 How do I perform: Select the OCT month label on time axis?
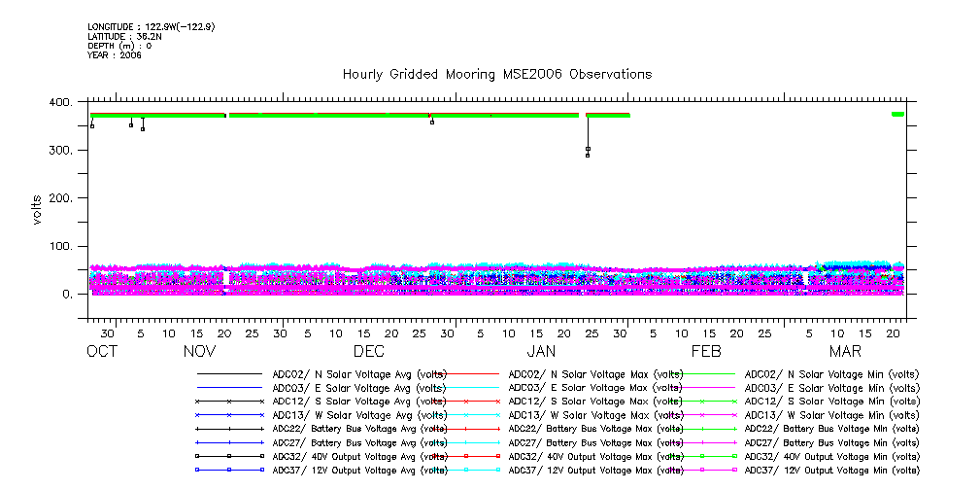coord(102,351)
